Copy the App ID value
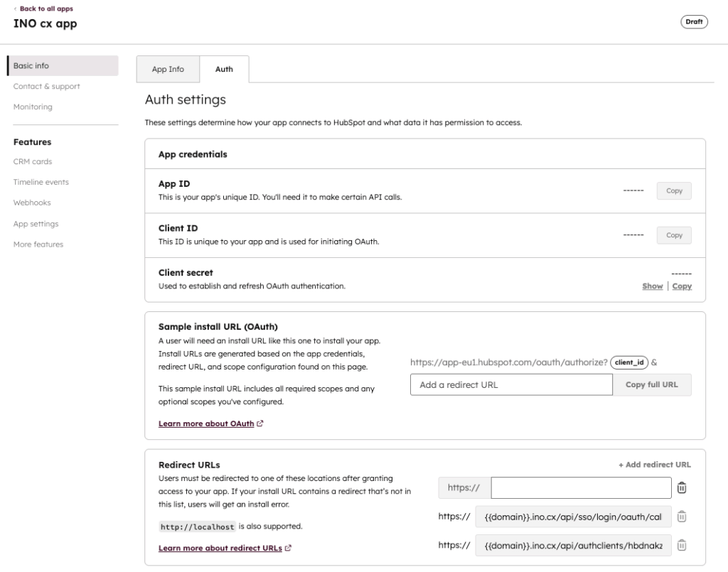The height and width of the screenshot is (572, 728). tap(673, 190)
